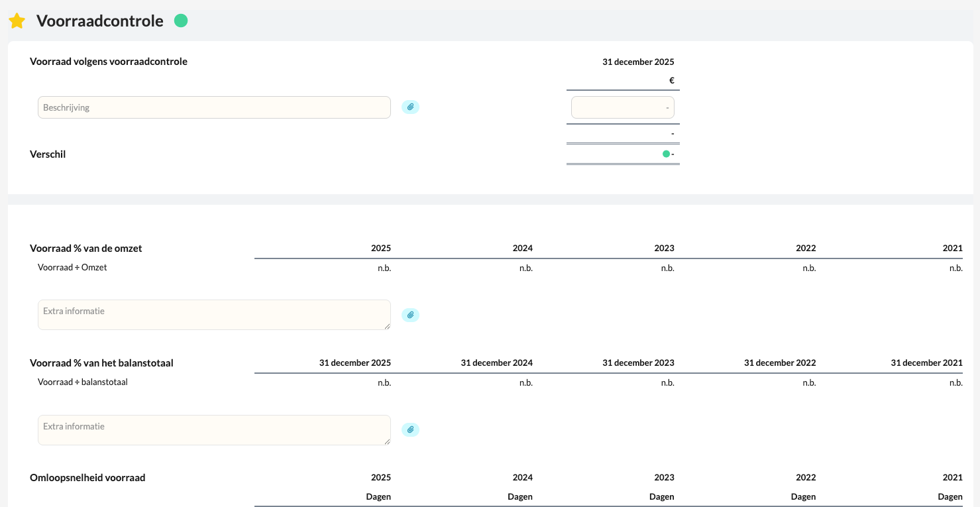980x507 pixels.
Task: Focus the Beschrijving text input
Action: tap(214, 107)
